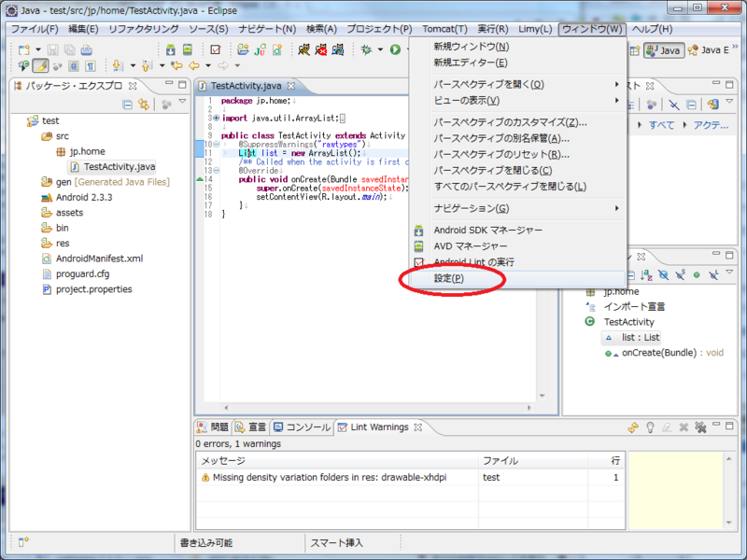Screen dimensions: 747x560
Task: Click Collapse All in Package Explorer
Action: click(x=127, y=105)
